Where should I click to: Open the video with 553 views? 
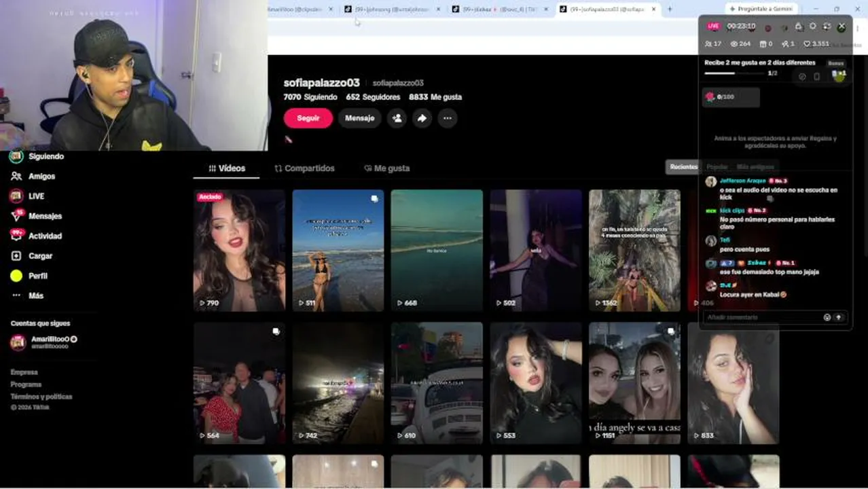click(x=536, y=383)
